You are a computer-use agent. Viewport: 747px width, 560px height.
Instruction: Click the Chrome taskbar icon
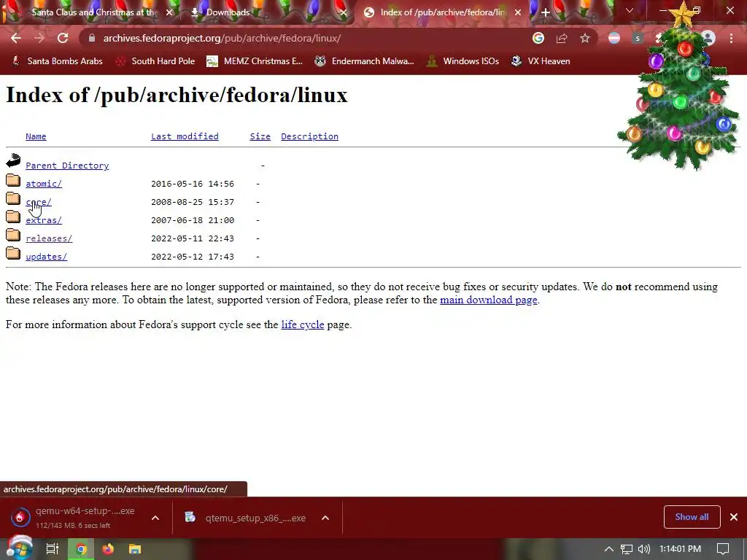[81, 549]
